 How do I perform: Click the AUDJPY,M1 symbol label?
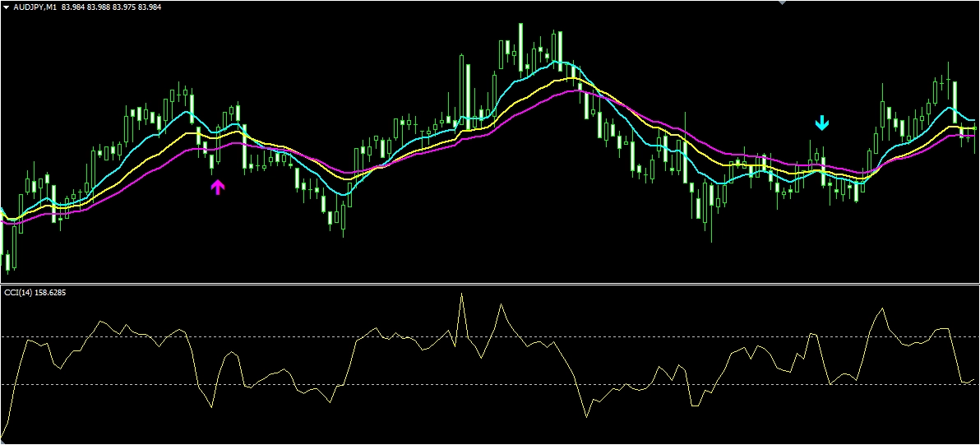[x=35, y=7]
